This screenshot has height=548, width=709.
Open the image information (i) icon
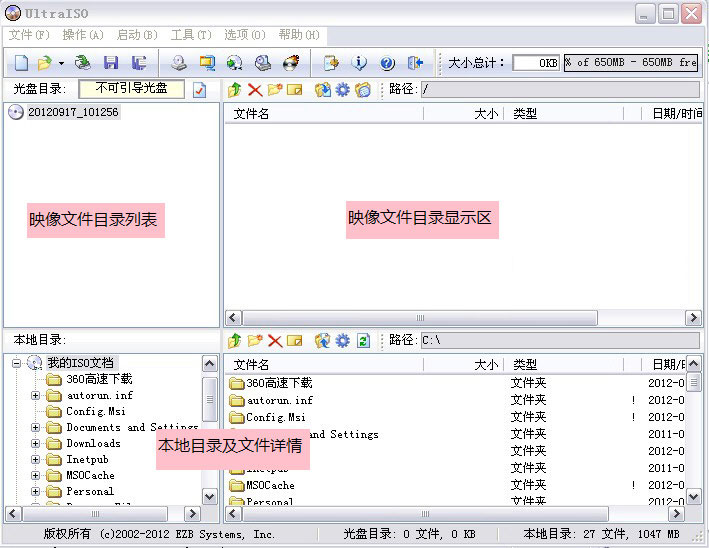tap(359, 63)
